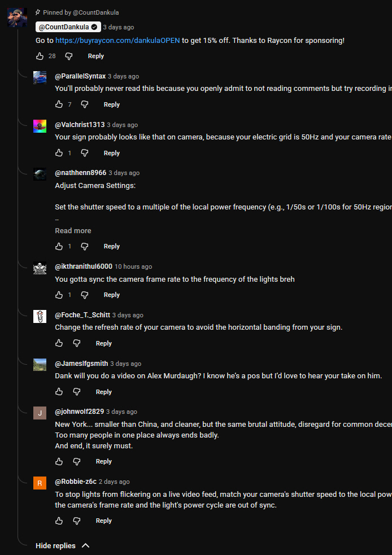392x555 pixels.
Task: Dislike @Valchrist1313's comment
Action: pyautogui.click(x=84, y=153)
